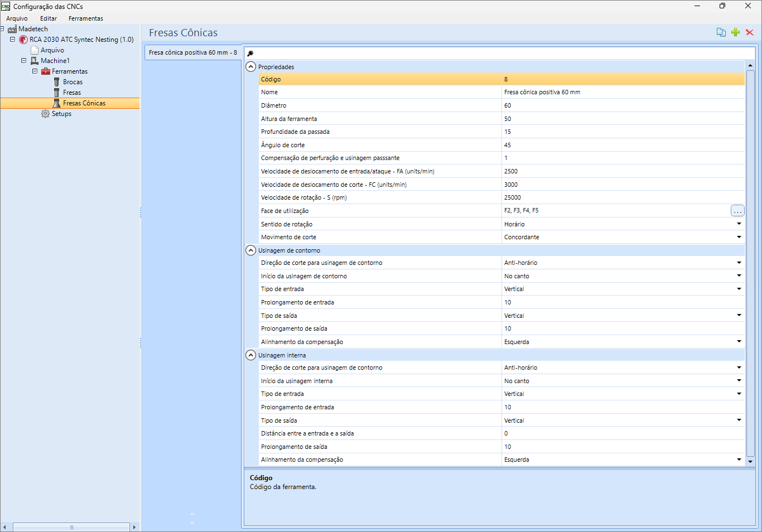Open the Sentido de rotação dropdown
The image size is (762, 532).
click(739, 224)
